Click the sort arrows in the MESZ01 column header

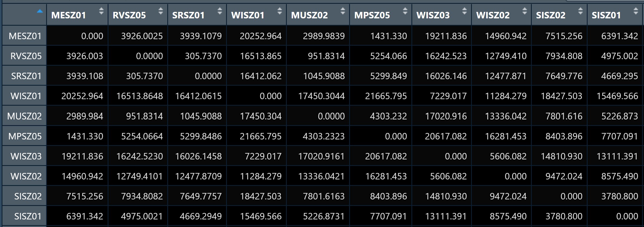point(101,11)
